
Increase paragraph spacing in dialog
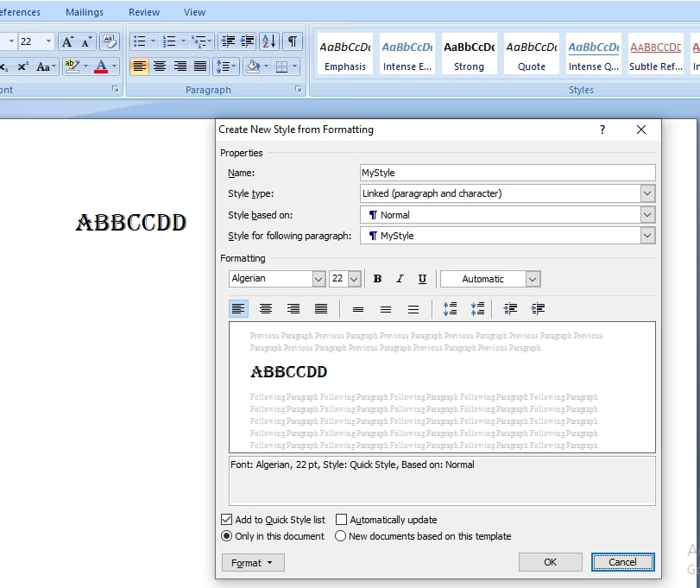pos(450,309)
